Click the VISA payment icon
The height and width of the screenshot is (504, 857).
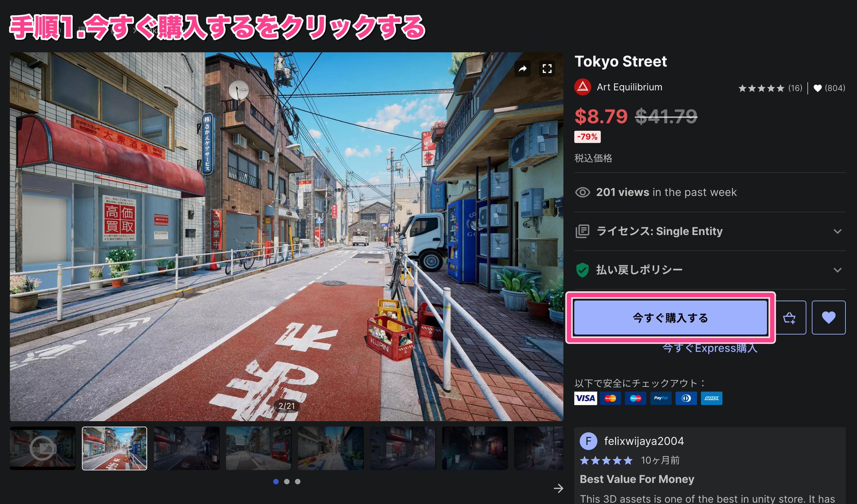[585, 398]
